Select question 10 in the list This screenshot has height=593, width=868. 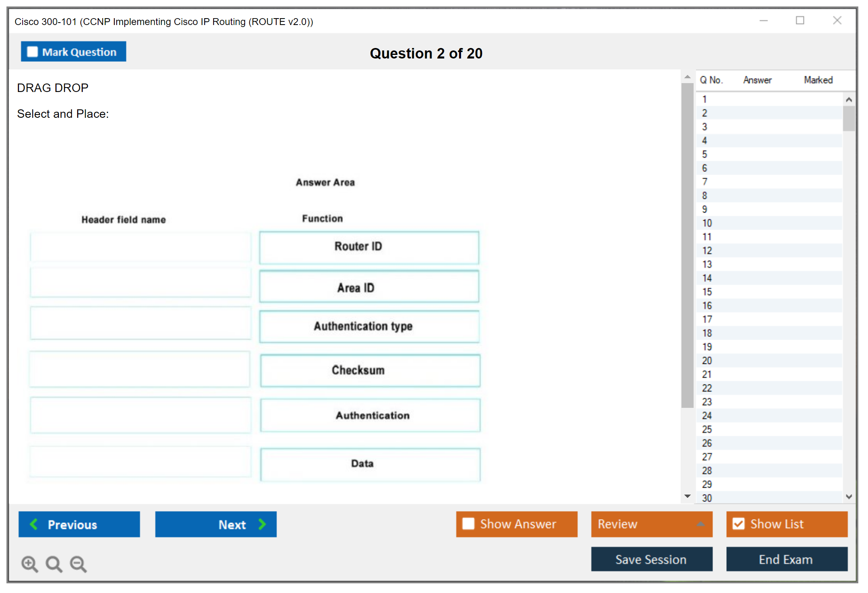707,223
